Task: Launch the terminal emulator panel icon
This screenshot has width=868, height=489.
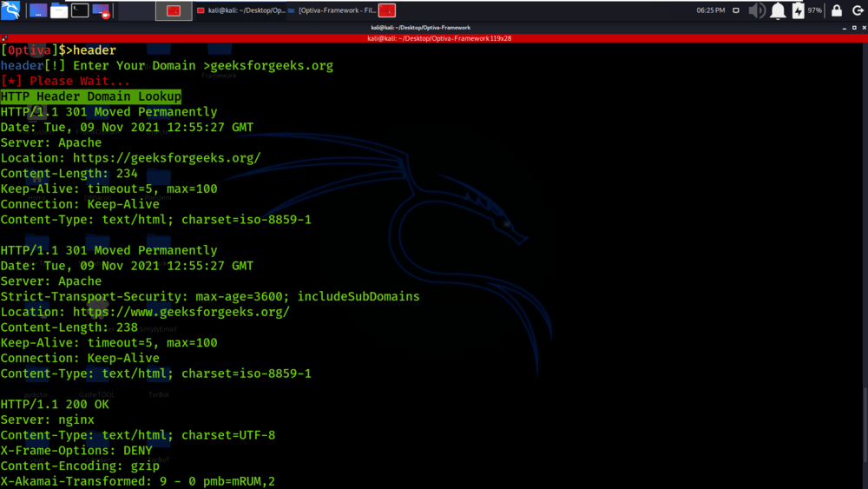Action: (x=80, y=10)
